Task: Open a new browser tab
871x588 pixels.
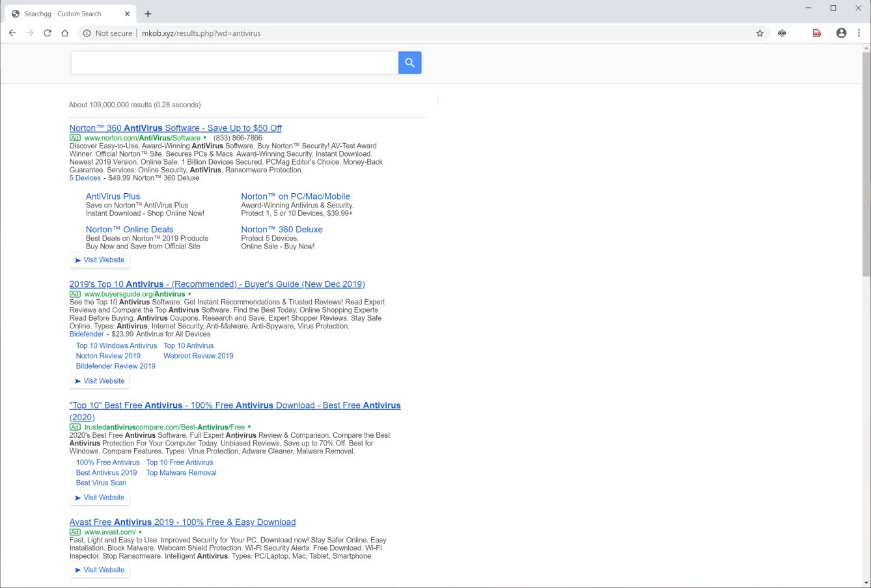Action: pos(148,14)
